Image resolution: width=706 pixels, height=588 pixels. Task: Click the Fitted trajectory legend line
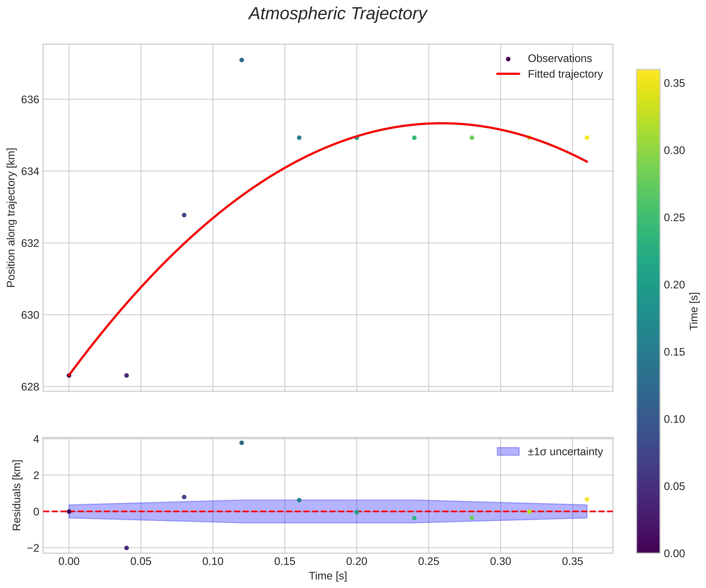coord(508,74)
